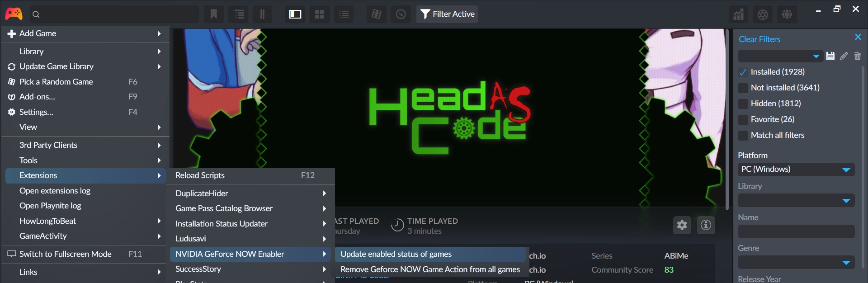
Task: Check the Not installed (3641) filter
Action: [x=742, y=88]
